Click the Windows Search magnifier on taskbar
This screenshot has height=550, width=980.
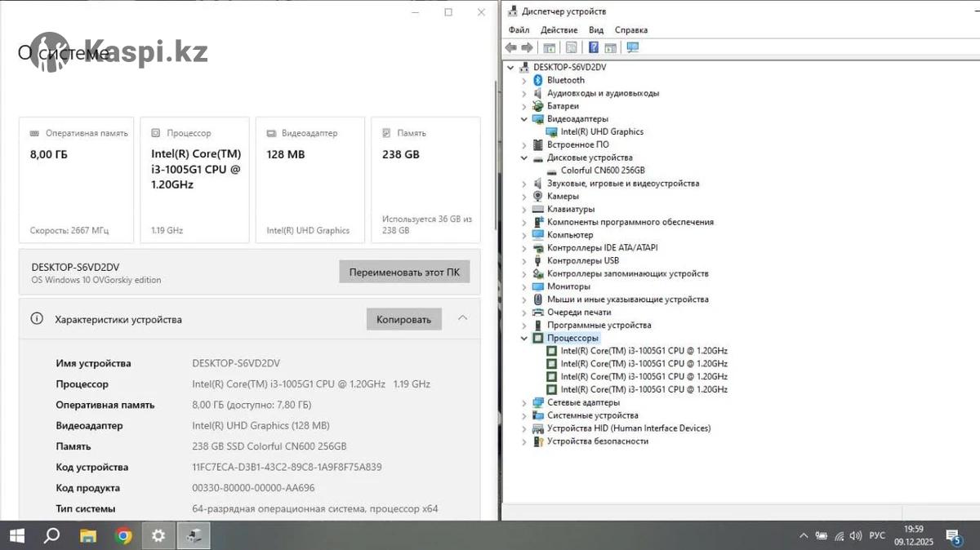pyautogui.click(x=51, y=536)
